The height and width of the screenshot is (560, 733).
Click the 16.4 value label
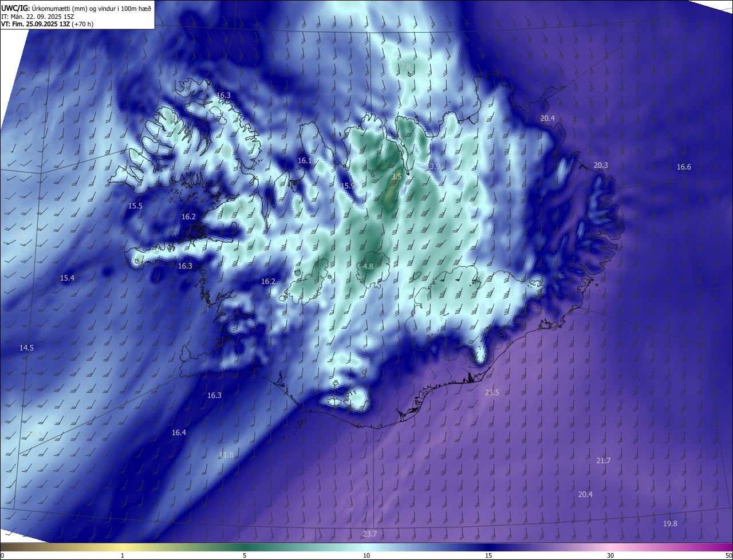(x=179, y=432)
